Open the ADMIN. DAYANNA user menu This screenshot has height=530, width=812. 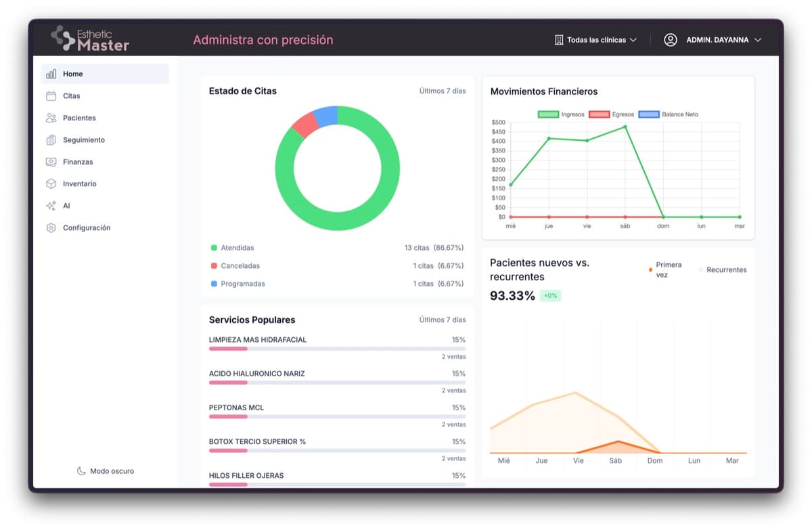[713, 40]
